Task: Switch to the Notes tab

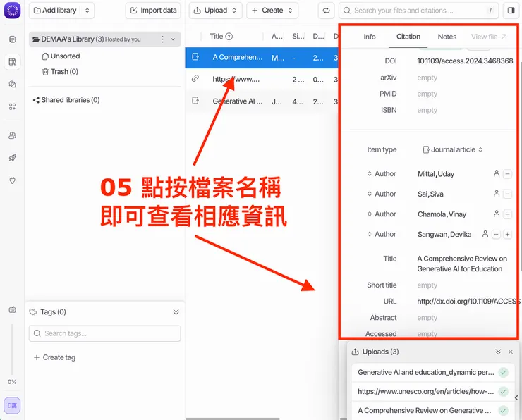Action: click(447, 37)
